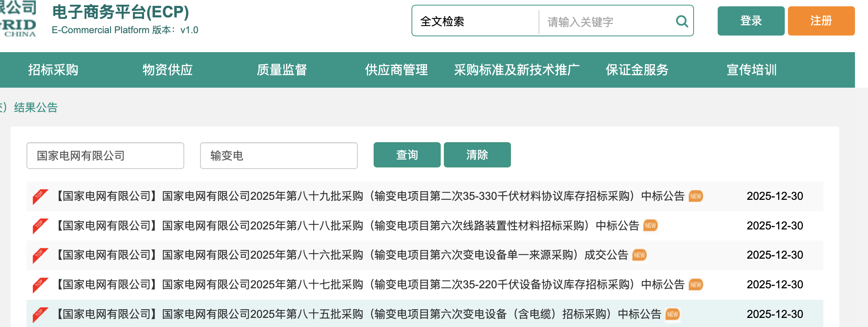Click date 2025-12-30 on 第八十七批采购 row
The image size is (868, 327).
[775, 285]
